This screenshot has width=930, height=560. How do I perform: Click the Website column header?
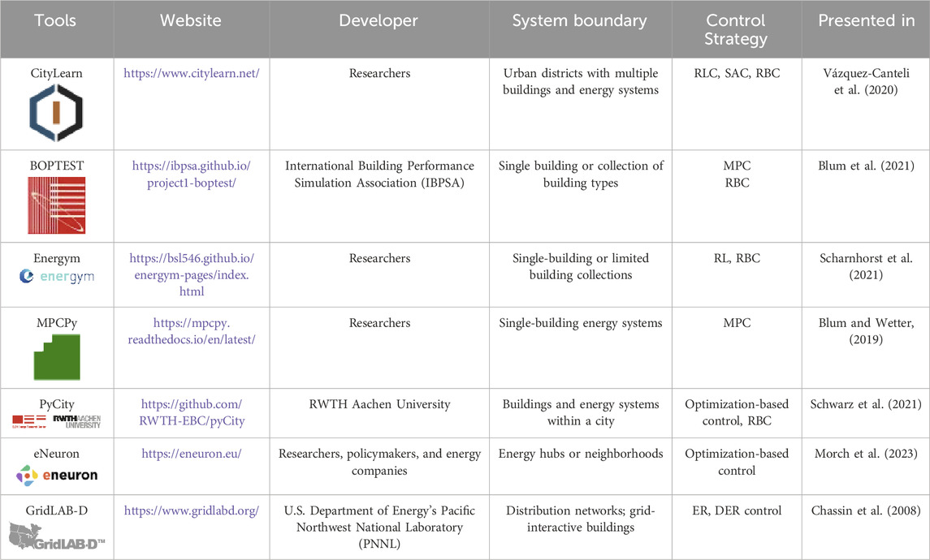(192, 29)
